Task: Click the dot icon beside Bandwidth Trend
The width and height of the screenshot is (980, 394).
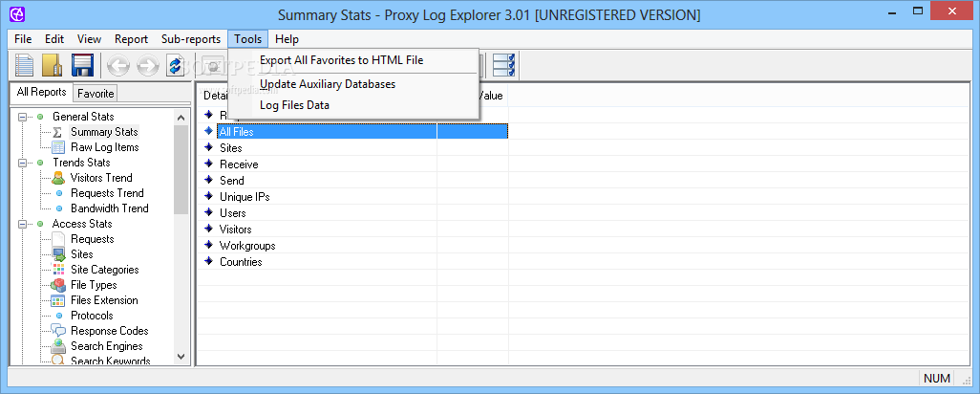Action: [x=59, y=208]
